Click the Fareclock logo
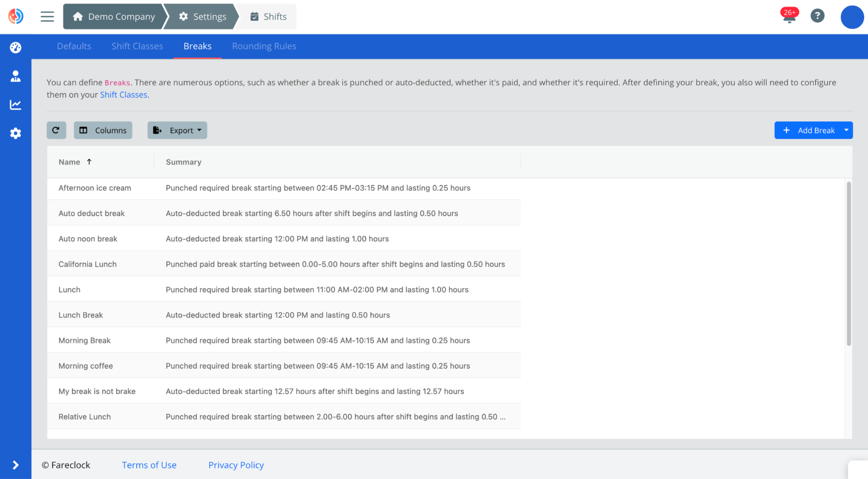This screenshot has width=868, height=479. tap(15, 16)
